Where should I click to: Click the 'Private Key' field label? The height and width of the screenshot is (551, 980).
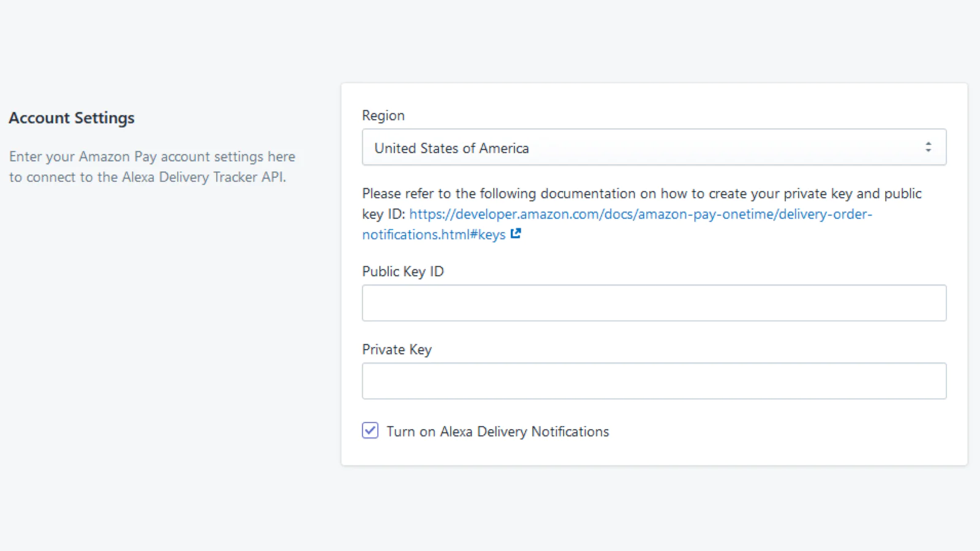[x=396, y=350]
